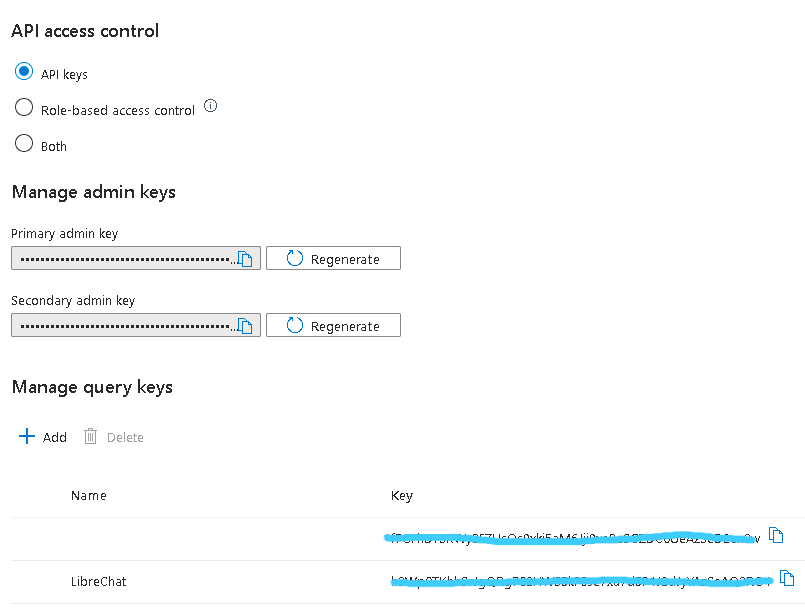805x615 pixels.
Task: Click the Key column header
Action: 401,495
